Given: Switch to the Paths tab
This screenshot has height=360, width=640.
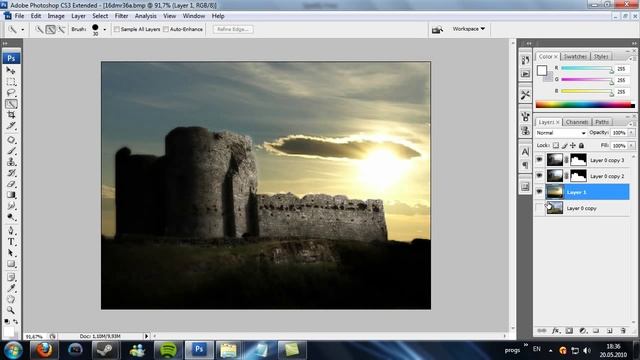Looking at the screenshot, I should pyautogui.click(x=602, y=122).
